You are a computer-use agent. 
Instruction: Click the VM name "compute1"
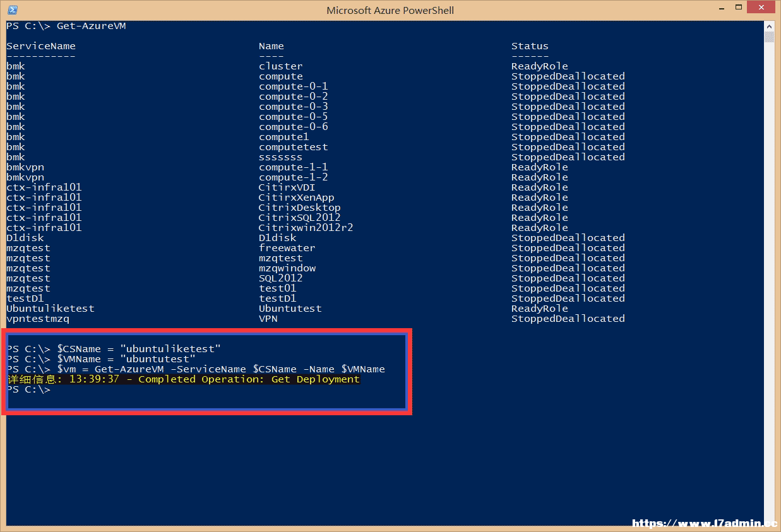[284, 137]
